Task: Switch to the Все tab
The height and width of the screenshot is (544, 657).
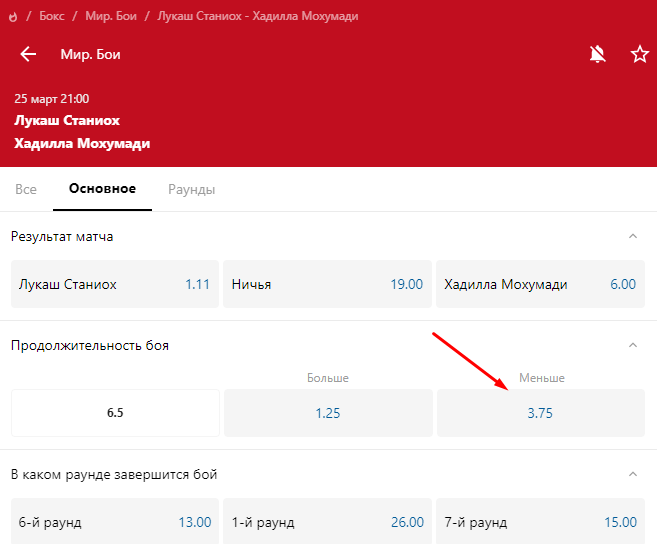Action: click(26, 189)
